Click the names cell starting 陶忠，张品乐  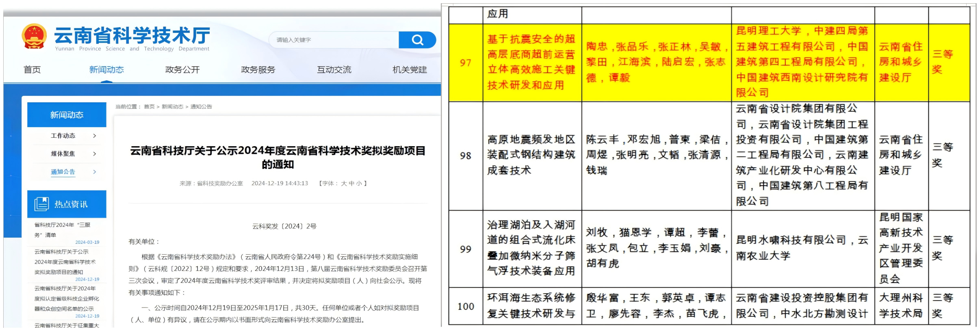coord(657,62)
